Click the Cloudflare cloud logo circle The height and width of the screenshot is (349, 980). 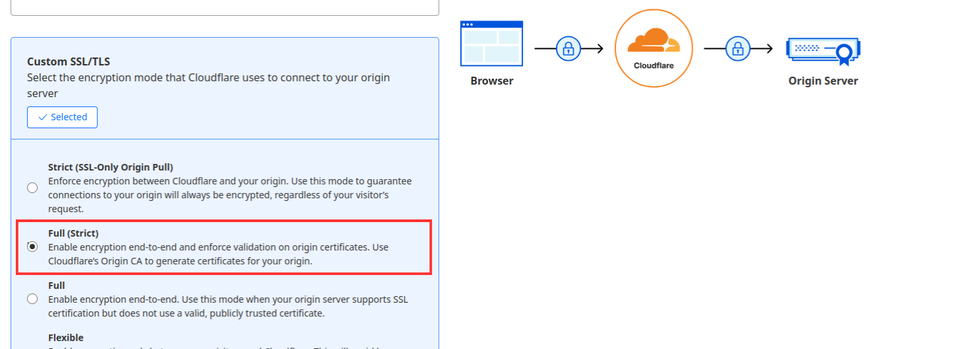(x=653, y=48)
